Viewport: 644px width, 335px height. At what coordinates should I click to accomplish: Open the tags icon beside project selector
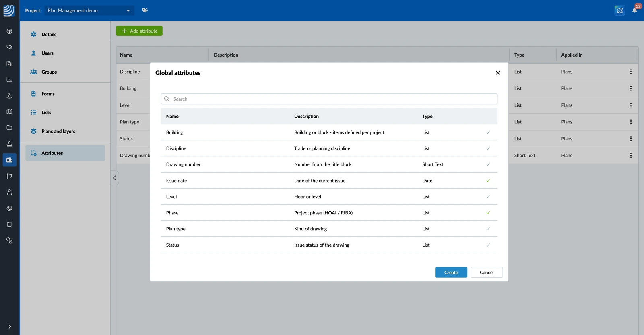coord(145,10)
